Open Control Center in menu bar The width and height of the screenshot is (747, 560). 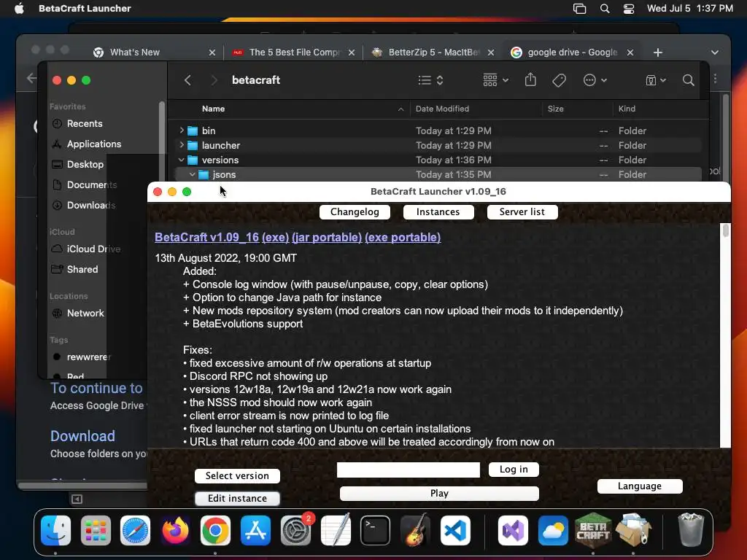tap(629, 9)
